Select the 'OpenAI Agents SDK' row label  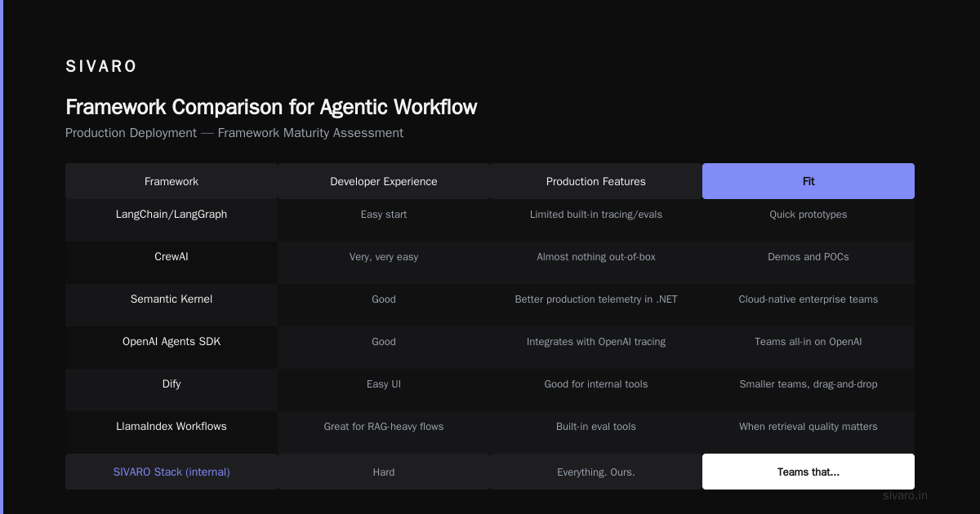pyautogui.click(x=171, y=342)
